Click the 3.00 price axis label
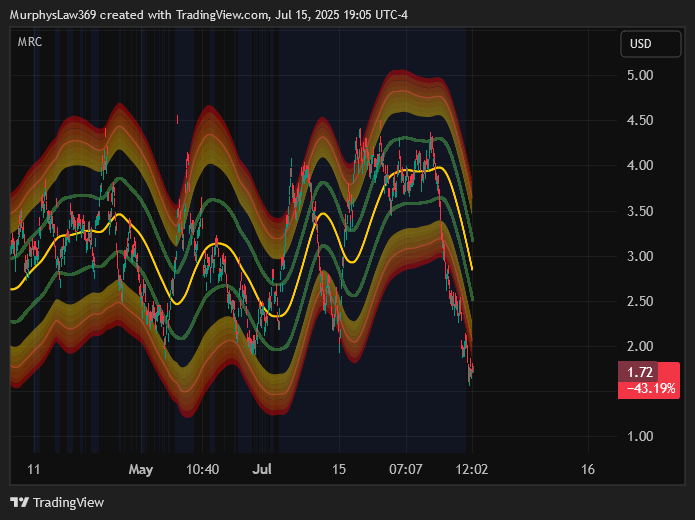The height and width of the screenshot is (520, 695). [640, 256]
